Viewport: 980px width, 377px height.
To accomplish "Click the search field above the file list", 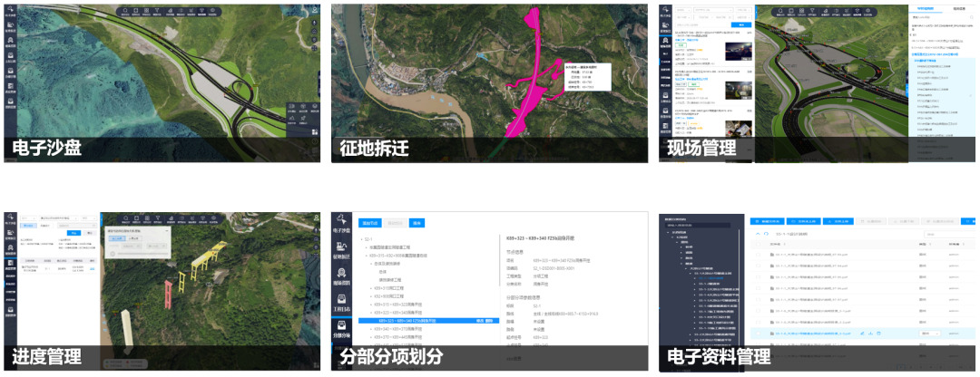I will pyautogui.click(x=944, y=233).
